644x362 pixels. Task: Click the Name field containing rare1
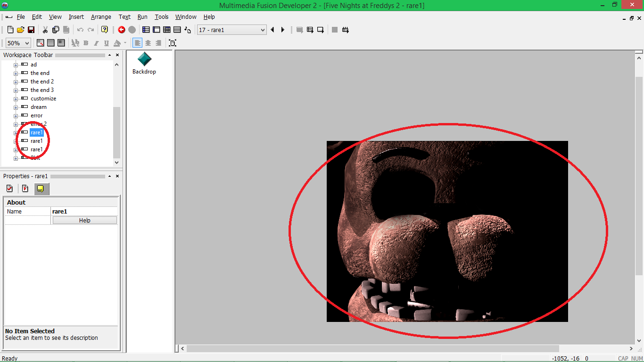84,212
